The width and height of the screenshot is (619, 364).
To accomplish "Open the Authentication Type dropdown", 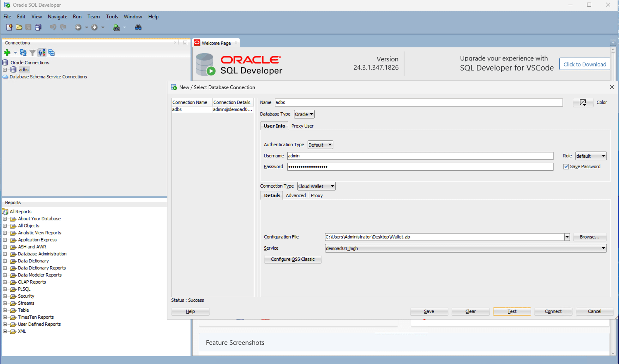I will pos(320,145).
